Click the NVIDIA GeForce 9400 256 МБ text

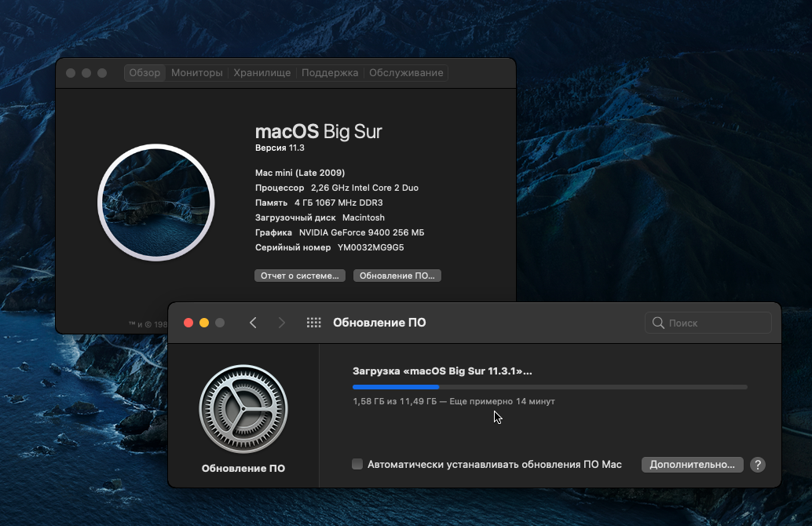click(x=361, y=233)
